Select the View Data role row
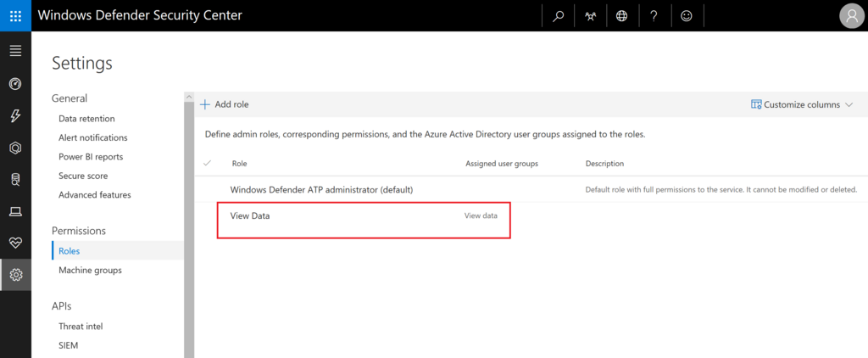The image size is (868, 358). point(363,220)
